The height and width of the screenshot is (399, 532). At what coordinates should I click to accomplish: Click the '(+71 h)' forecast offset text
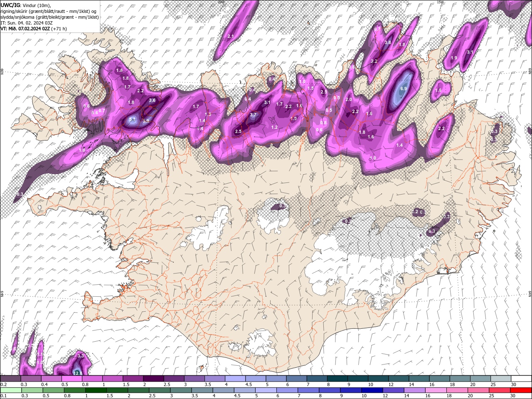59,29
